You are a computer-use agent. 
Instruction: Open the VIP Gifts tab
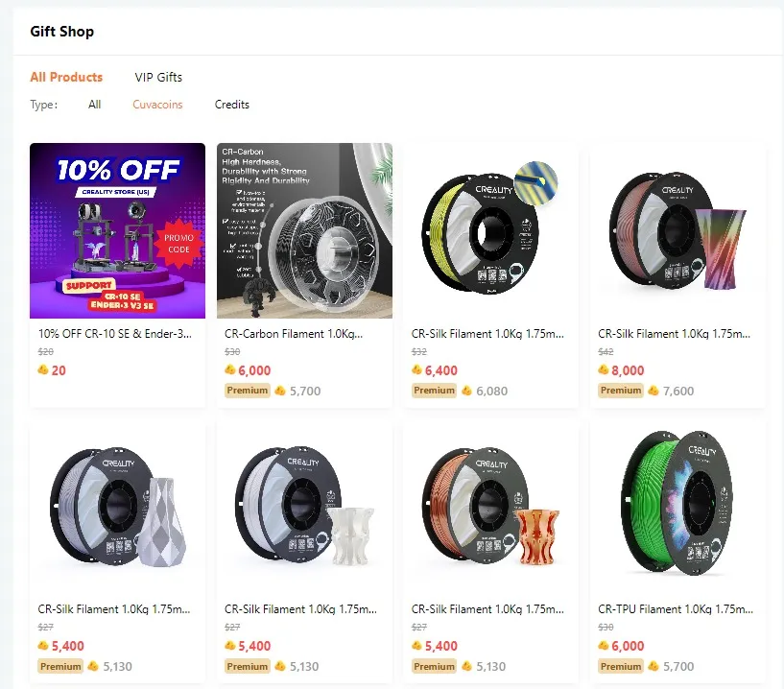coord(158,77)
